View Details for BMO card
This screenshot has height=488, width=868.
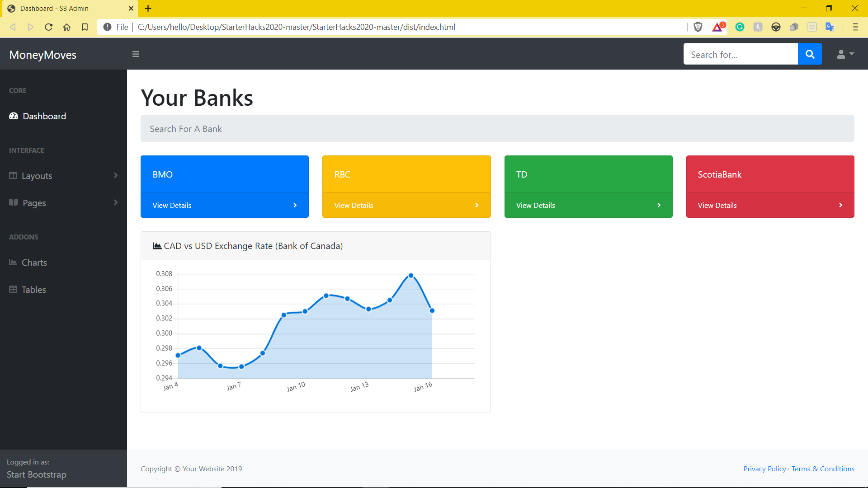tap(224, 205)
